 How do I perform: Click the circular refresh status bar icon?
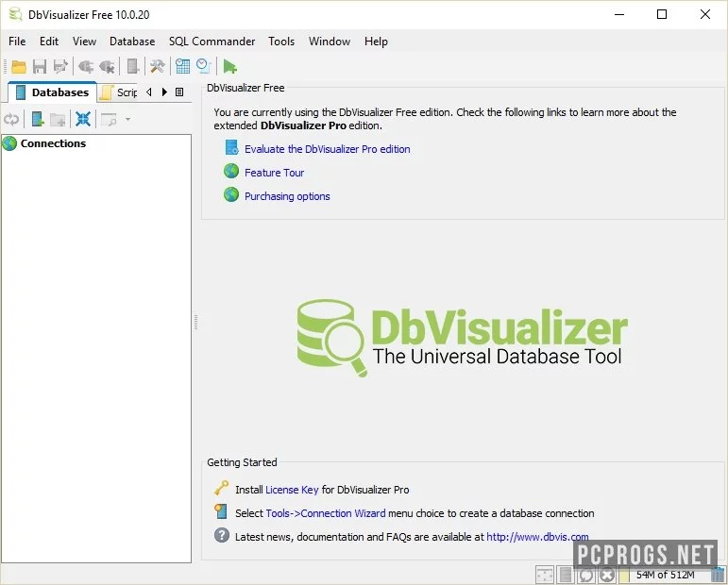(586, 576)
